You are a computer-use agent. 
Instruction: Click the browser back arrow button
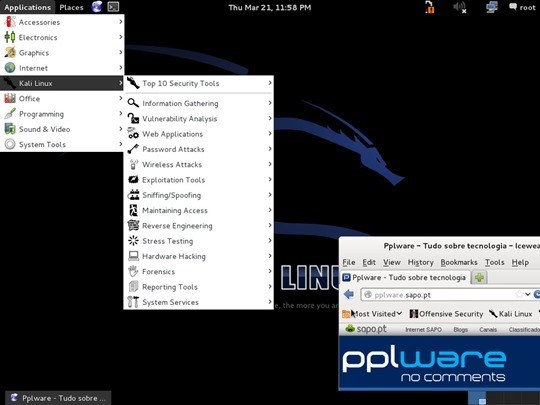[x=349, y=294]
